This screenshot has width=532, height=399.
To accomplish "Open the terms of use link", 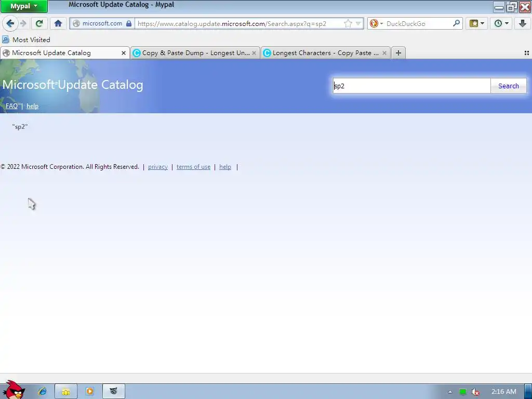I will pos(193,167).
